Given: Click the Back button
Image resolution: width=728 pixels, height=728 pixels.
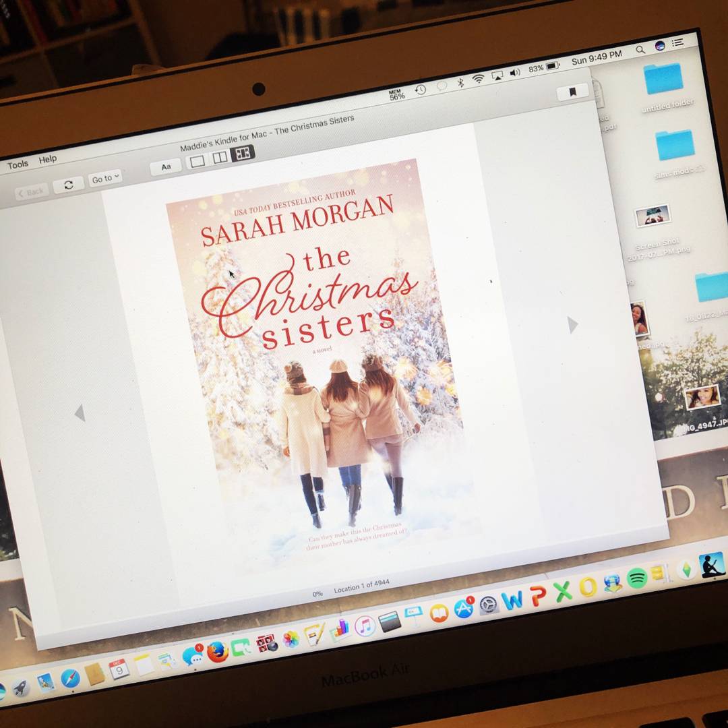Looking at the screenshot, I should (31, 192).
